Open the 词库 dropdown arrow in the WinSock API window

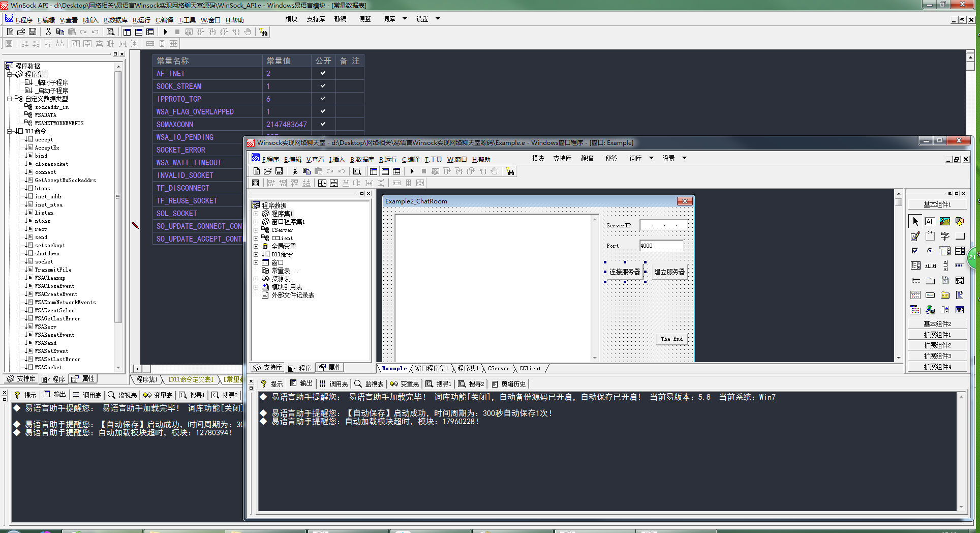click(x=405, y=19)
